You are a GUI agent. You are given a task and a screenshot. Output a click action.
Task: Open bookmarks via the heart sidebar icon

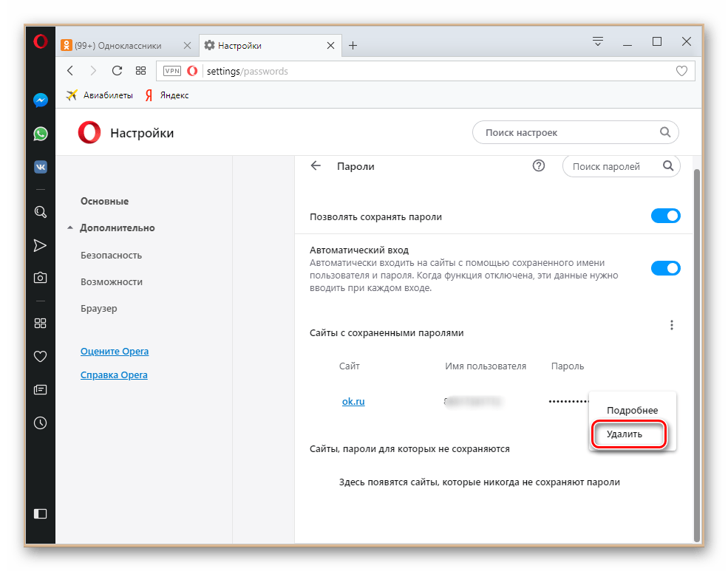click(x=40, y=356)
